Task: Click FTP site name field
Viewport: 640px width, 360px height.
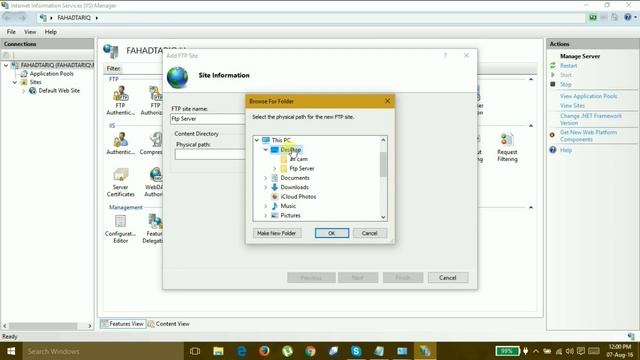Action: pos(207,119)
